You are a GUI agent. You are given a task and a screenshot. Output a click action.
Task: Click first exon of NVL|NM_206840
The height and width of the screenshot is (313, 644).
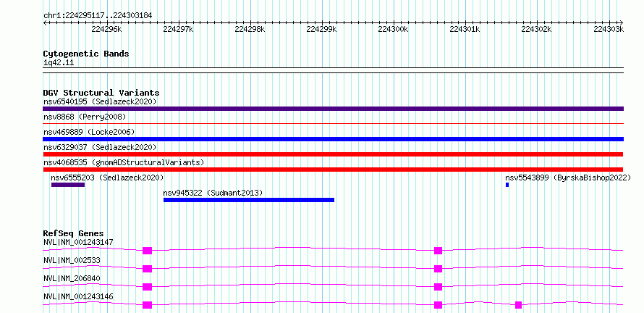point(147,287)
